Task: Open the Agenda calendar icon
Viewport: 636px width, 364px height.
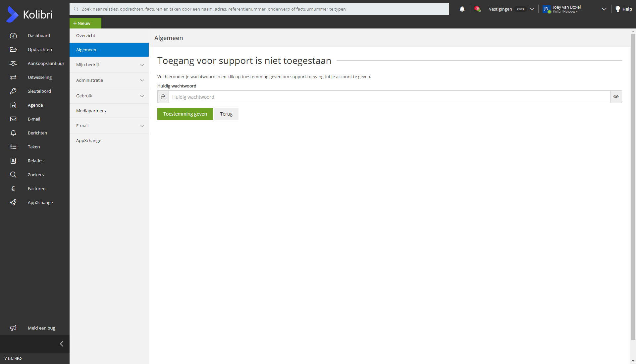Action: pos(13,105)
